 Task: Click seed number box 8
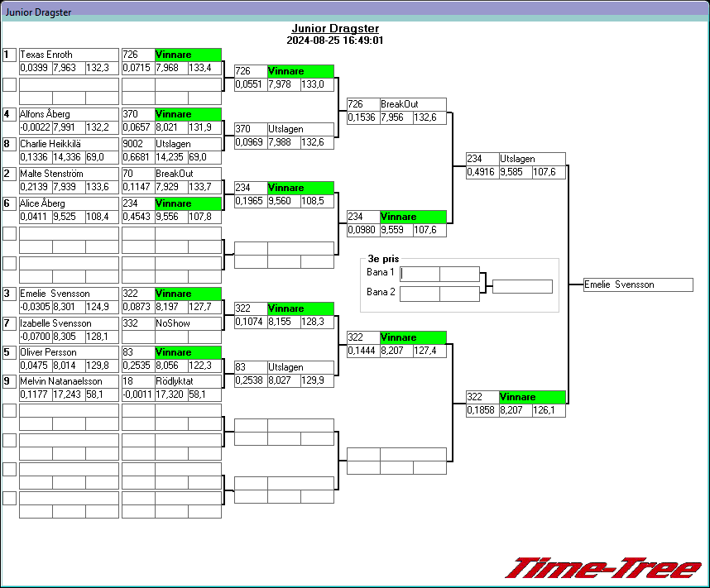coord(9,145)
